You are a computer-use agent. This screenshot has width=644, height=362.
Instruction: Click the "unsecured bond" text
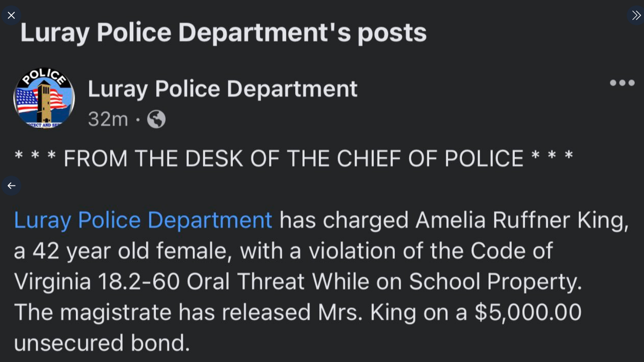point(102,343)
